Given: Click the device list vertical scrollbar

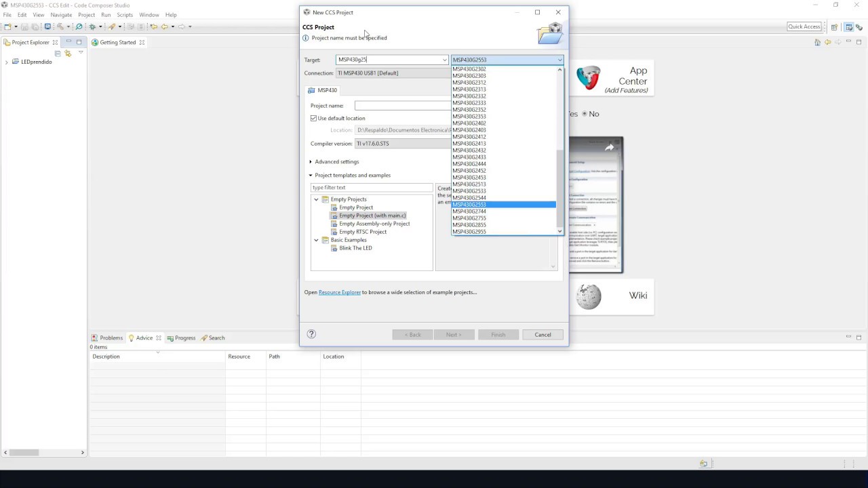Looking at the screenshot, I should 559,188.
